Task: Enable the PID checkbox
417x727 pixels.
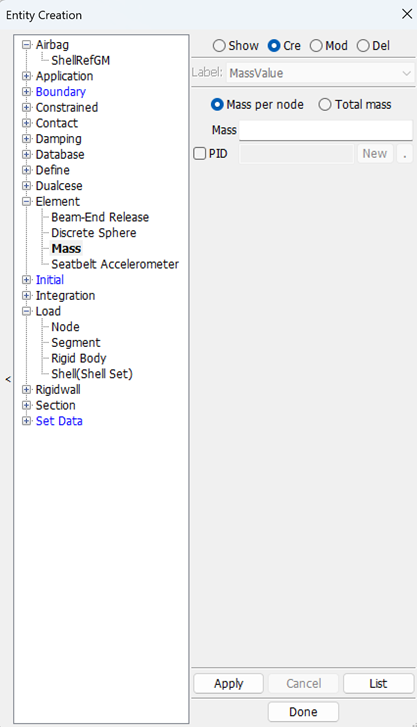Action: click(199, 154)
